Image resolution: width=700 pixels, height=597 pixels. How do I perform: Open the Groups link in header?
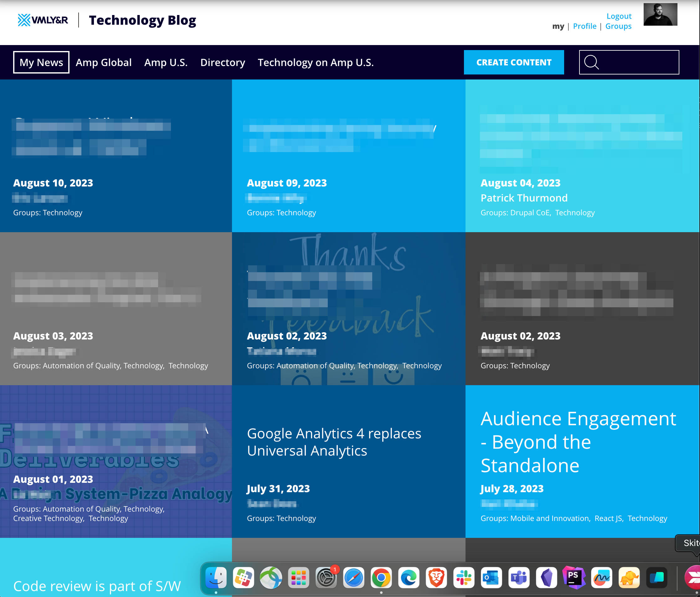618,26
